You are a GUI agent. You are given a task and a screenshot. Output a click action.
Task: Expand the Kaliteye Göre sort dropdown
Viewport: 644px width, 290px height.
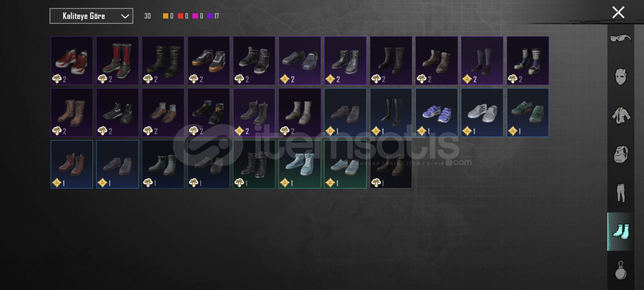pos(91,16)
